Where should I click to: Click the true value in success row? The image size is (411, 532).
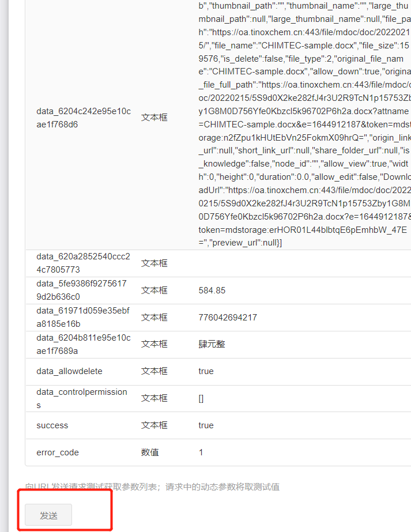tap(206, 425)
